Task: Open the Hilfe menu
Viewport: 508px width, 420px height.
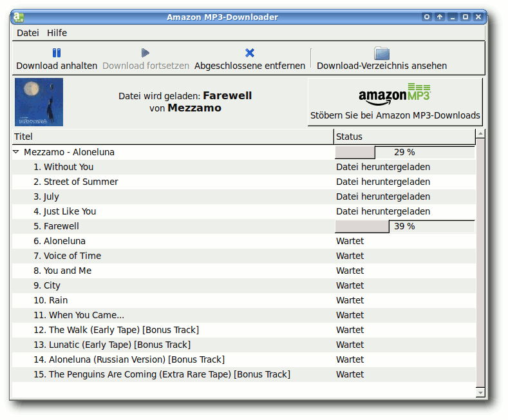Action: pyautogui.click(x=57, y=33)
